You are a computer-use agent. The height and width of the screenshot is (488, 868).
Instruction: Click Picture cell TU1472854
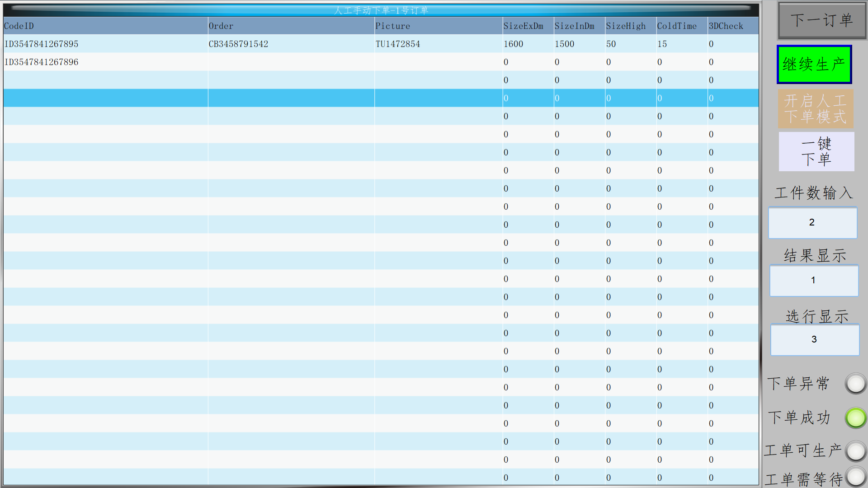click(398, 44)
